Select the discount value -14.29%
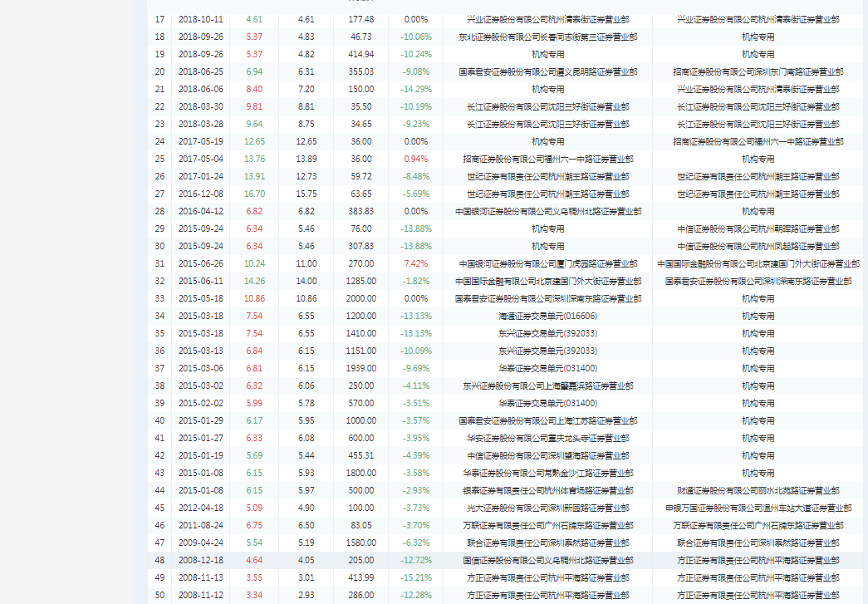The image size is (868, 604). [416, 89]
